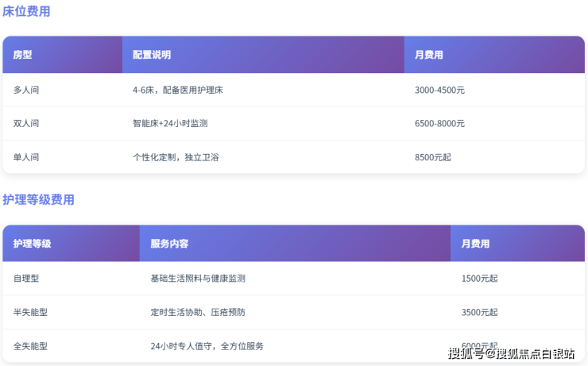Click the 1500元起 fee cell

pos(479,279)
